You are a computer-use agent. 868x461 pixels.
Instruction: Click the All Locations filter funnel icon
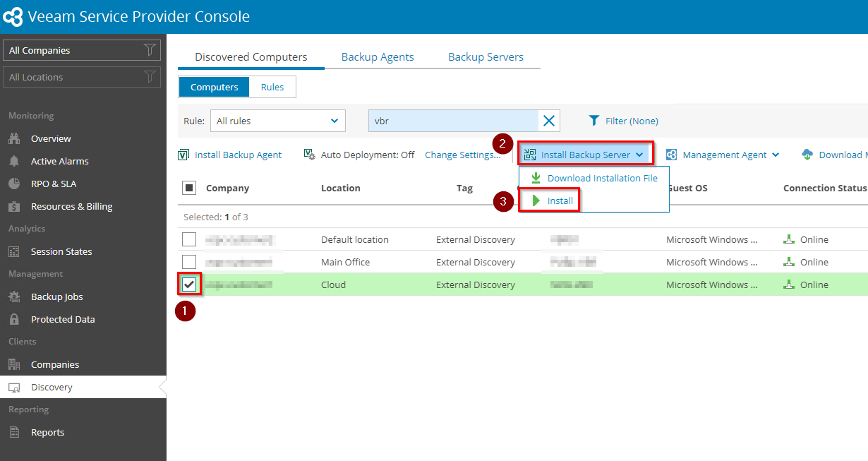coord(150,77)
